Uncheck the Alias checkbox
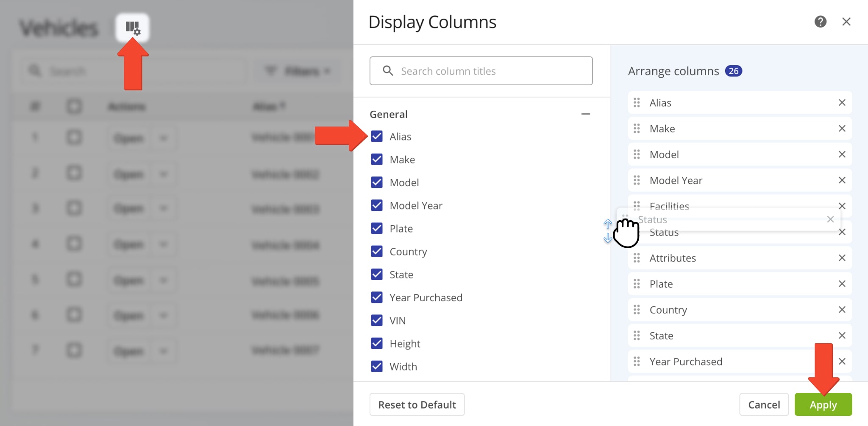Image resolution: width=868 pixels, height=426 pixels. coord(377,136)
